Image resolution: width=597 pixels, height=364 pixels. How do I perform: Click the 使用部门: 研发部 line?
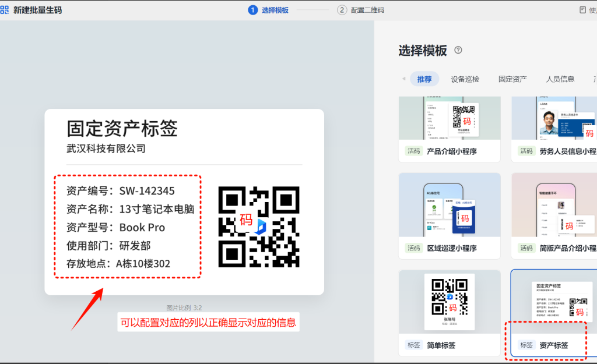coord(108,245)
